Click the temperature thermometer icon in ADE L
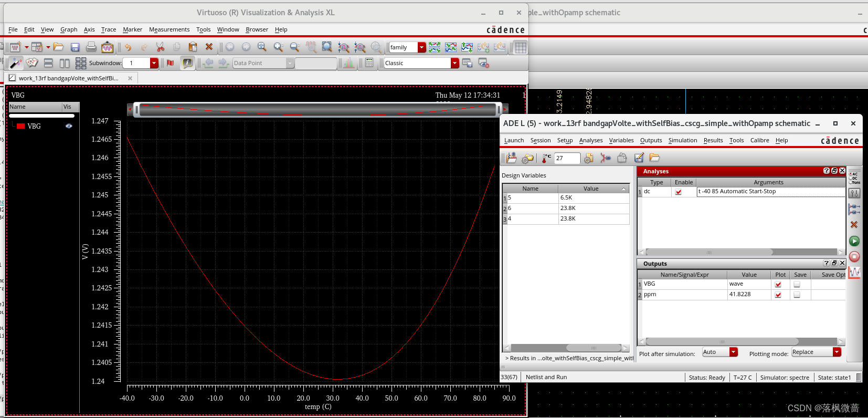Screen dimensions: 868x418 pyautogui.click(x=546, y=158)
